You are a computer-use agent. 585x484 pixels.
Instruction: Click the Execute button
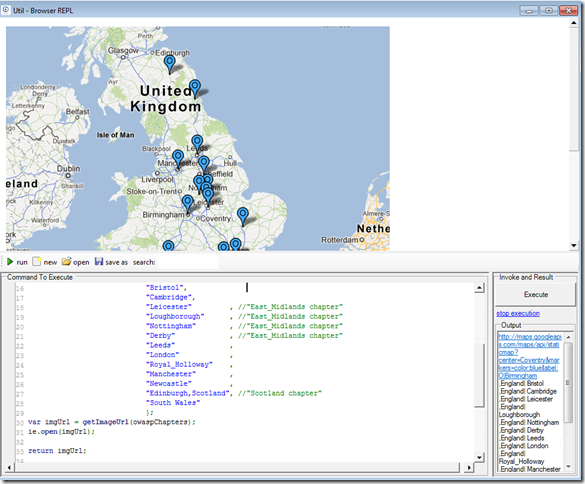click(535, 294)
